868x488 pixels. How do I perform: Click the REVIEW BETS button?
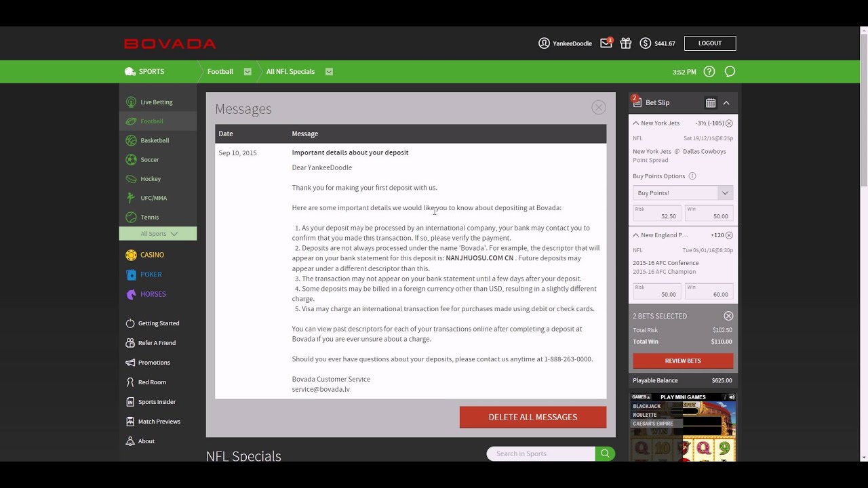(x=683, y=361)
